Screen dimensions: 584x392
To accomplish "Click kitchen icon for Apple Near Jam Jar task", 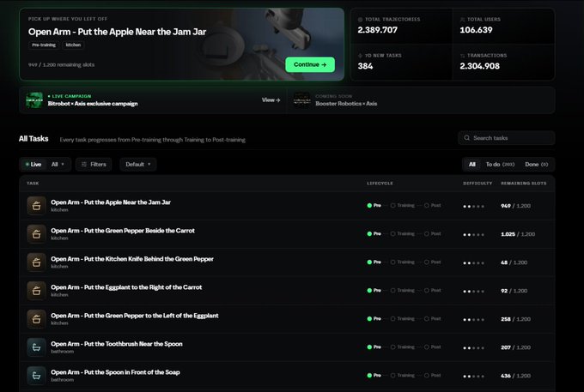I will point(36,206).
